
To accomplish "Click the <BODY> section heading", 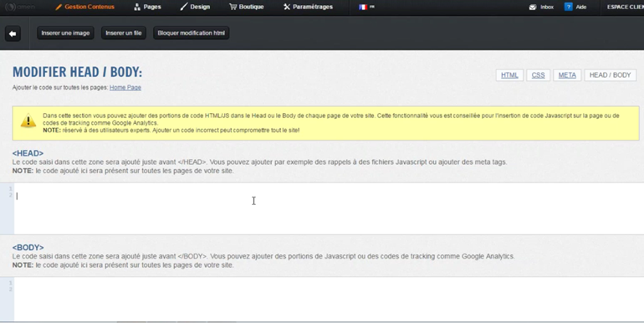I will [28, 248].
